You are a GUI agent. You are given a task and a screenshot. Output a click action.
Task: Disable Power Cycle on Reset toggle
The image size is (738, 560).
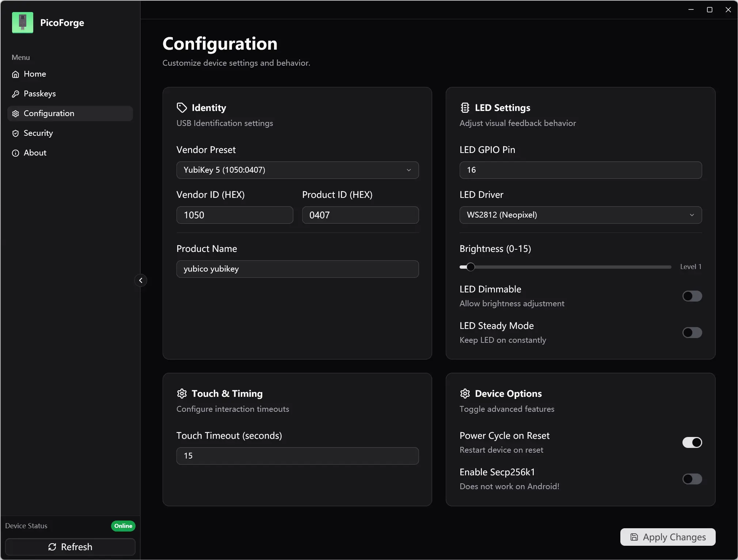pyautogui.click(x=692, y=442)
